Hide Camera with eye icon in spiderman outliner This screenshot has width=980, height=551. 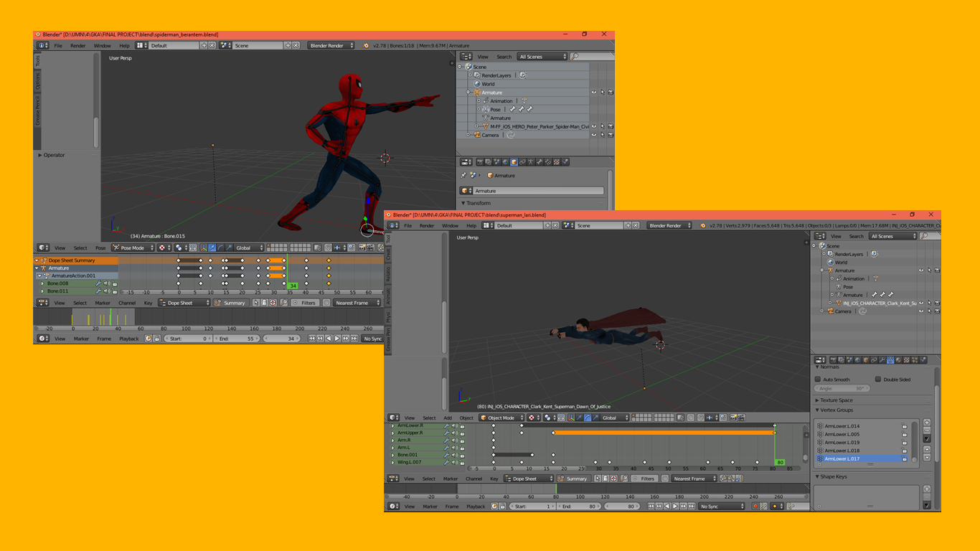[x=594, y=135]
